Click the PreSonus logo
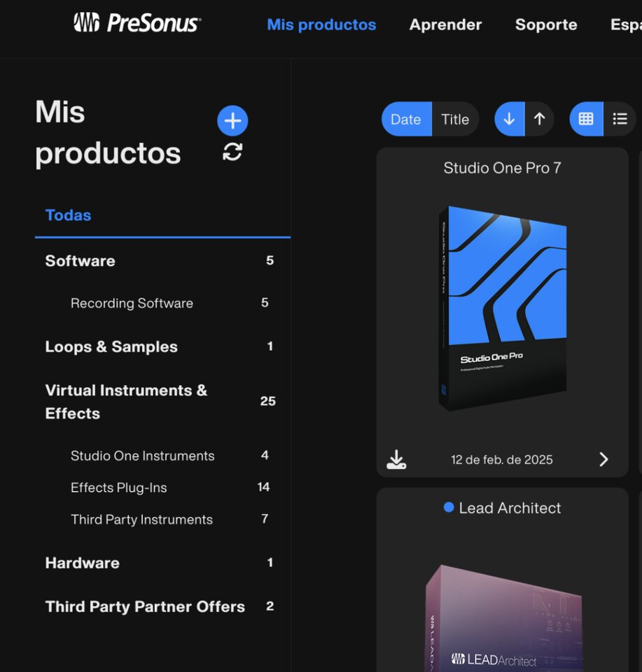642x672 pixels. click(x=137, y=23)
